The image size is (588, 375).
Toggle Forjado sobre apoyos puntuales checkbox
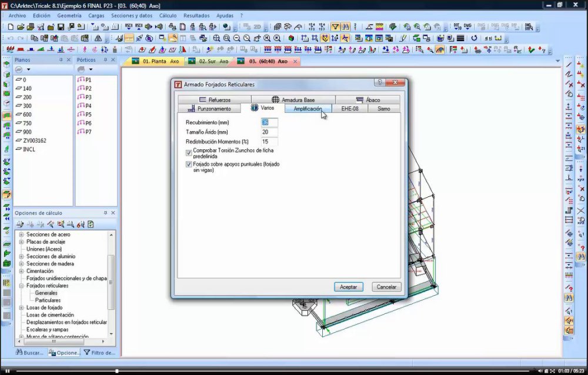[x=189, y=164]
